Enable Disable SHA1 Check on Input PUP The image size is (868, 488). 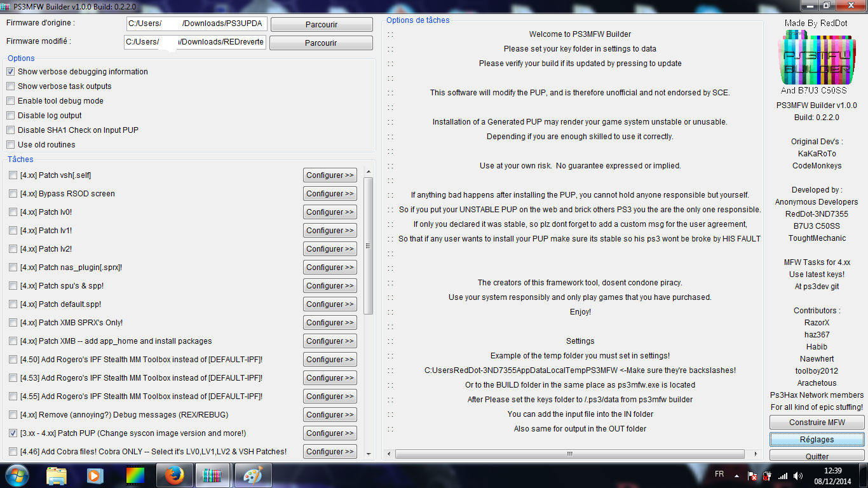(11, 130)
